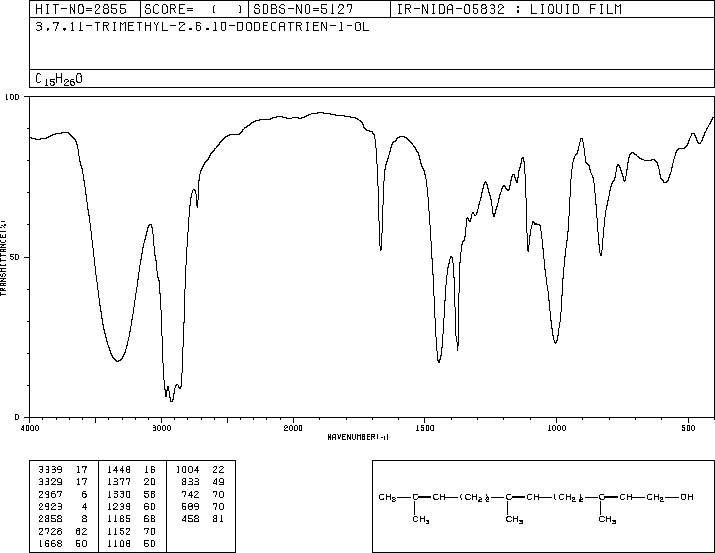Click the 3000 wavenumber axis tick label
The width and height of the screenshot is (715, 553).
pyautogui.click(x=161, y=428)
